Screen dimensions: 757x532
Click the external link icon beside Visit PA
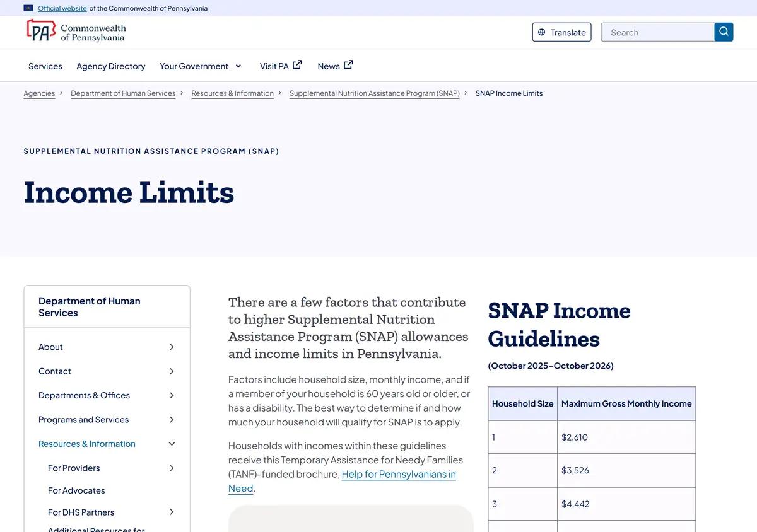[298, 64]
